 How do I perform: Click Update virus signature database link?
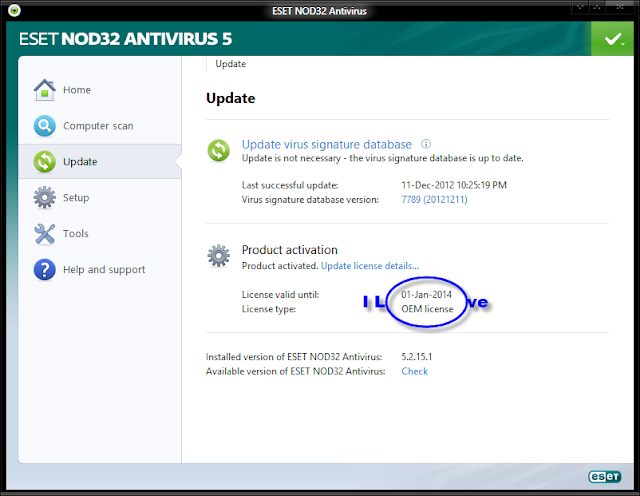[x=327, y=145]
